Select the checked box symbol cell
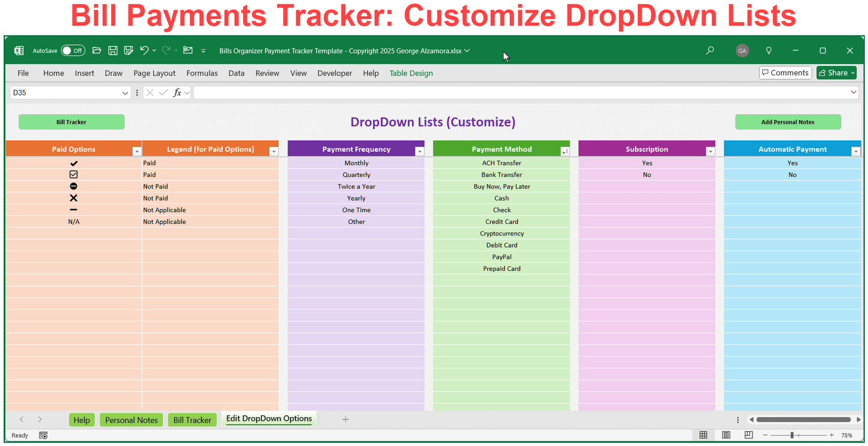This screenshot has height=446, width=868. [74, 175]
